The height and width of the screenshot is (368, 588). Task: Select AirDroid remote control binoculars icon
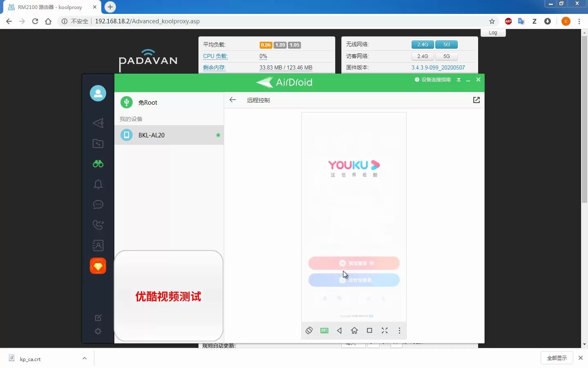(x=98, y=164)
